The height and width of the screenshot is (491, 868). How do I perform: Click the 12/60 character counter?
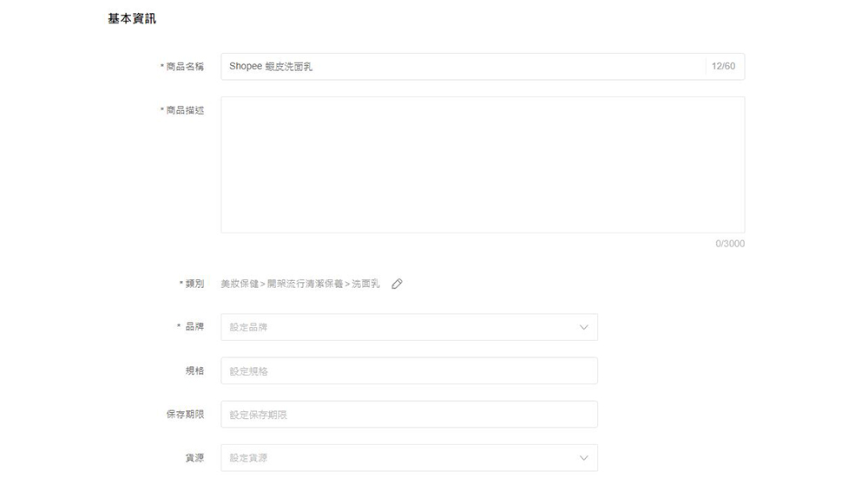[x=723, y=67]
